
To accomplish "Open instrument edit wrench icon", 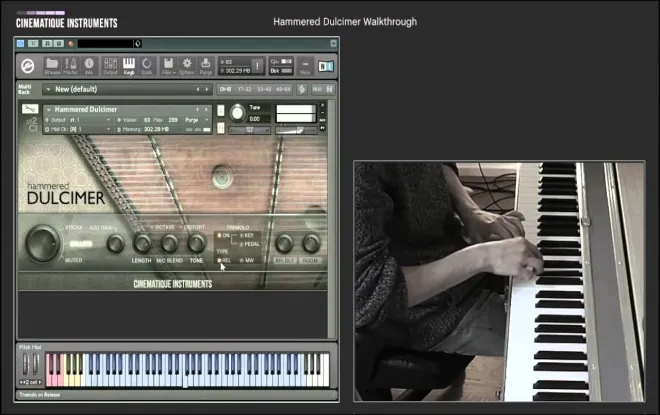I will [30, 109].
